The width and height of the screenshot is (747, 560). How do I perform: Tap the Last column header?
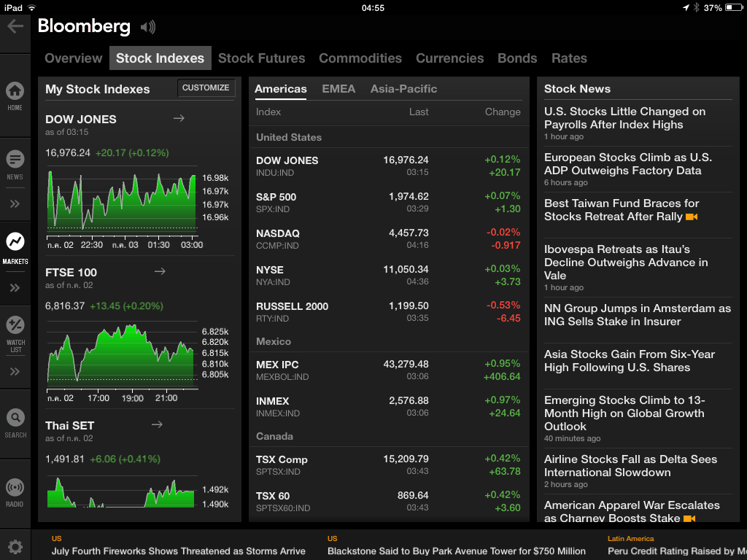click(x=419, y=112)
